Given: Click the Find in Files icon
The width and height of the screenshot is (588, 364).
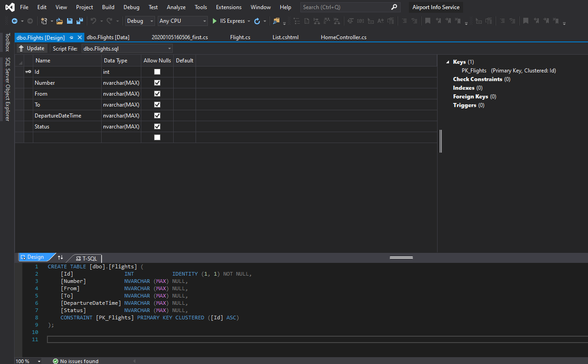Looking at the screenshot, I should tap(276, 21).
